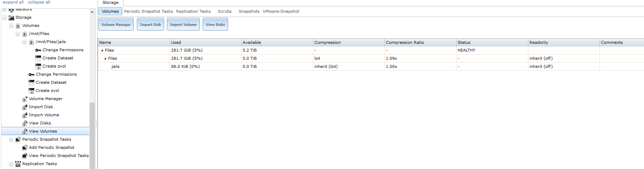644x169 pixels.
Task: Switch to Replication Tasks tab
Action: pos(193,11)
